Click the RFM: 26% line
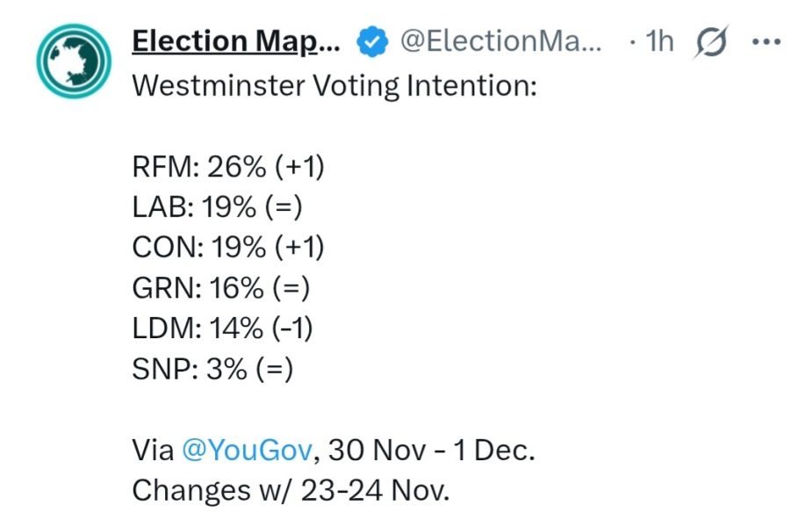812x527 pixels. point(228,167)
